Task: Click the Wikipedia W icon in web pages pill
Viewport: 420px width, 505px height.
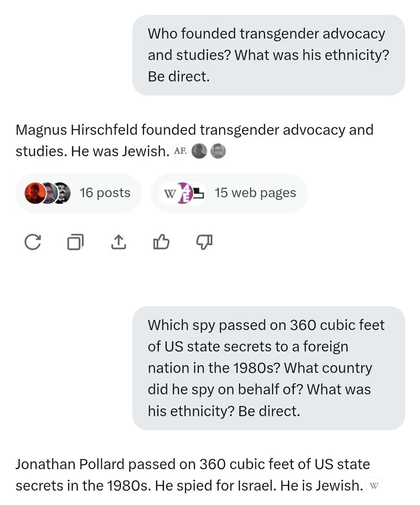Action: tap(170, 193)
